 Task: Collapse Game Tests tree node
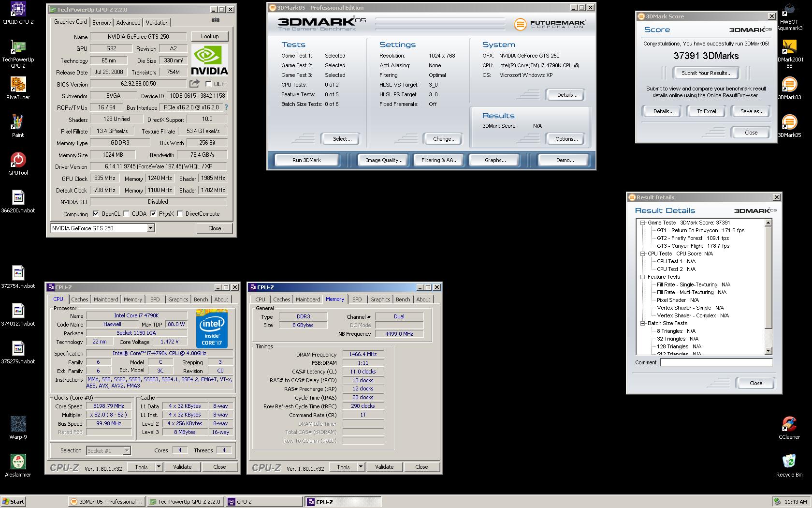(642, 223)
